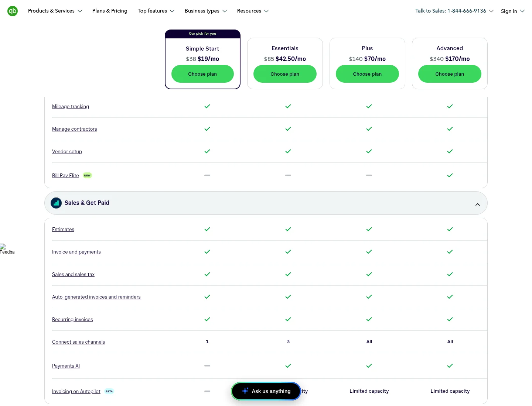This screenshot has width=532, height=406.
Task: Choose the Simple Start plan
Action: pos(202,74)
